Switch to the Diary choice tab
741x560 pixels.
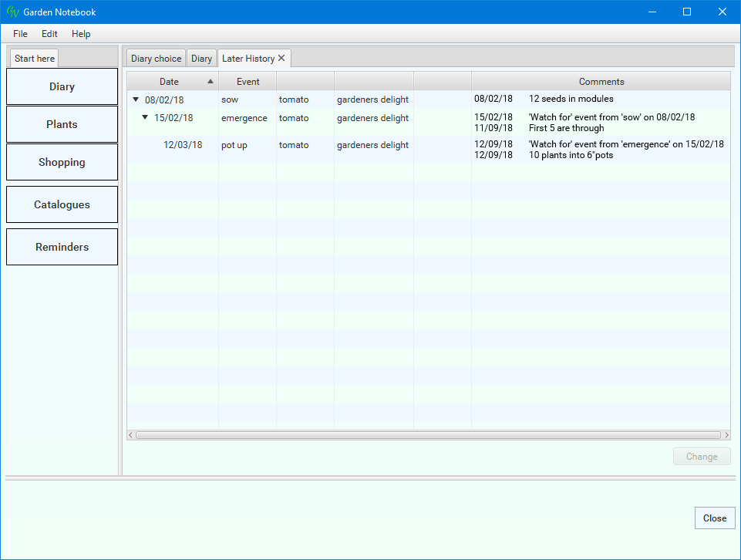(x=156, y=59)
